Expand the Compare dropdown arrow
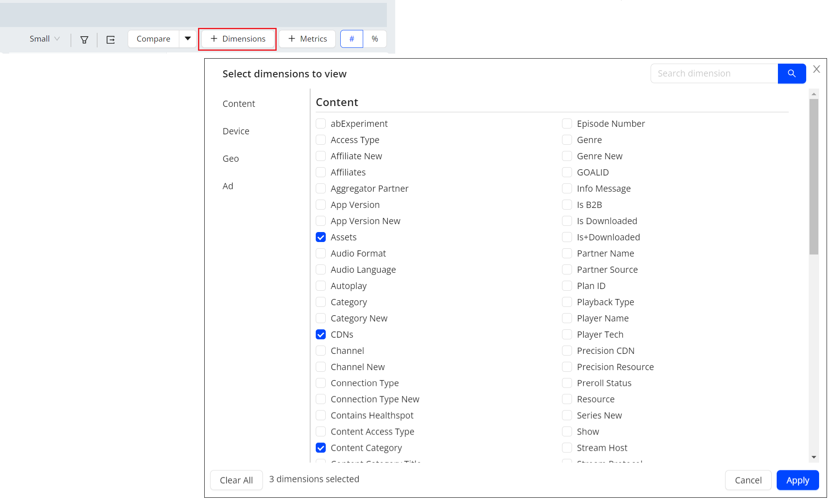Viewport: 832px width, 504px height. click(x=188, y=39)
